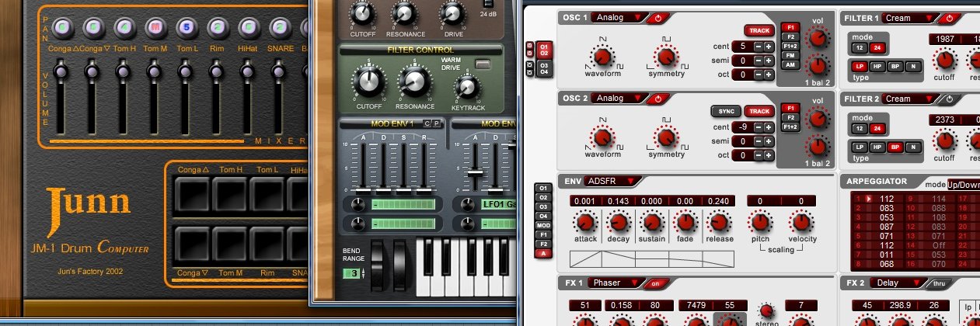Toggle the Warm Drive switch

483,64
